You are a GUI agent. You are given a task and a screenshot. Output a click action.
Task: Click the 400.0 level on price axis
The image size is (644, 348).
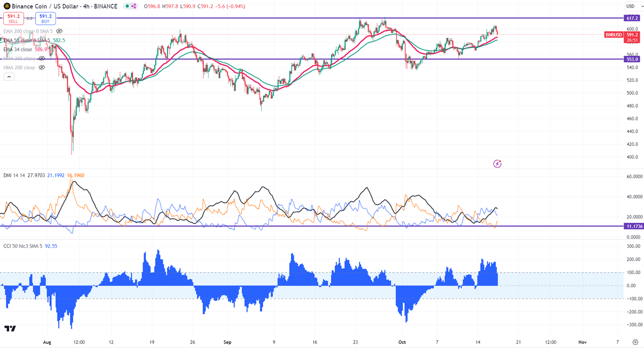632,157
